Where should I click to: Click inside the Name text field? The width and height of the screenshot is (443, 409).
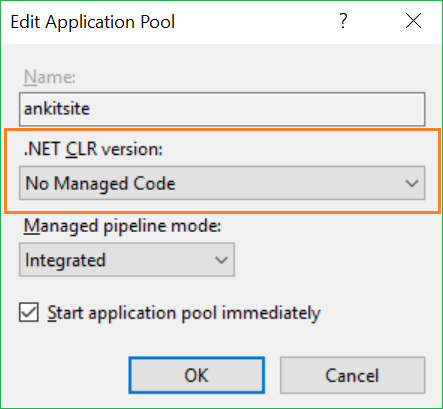tap(222, 109)
